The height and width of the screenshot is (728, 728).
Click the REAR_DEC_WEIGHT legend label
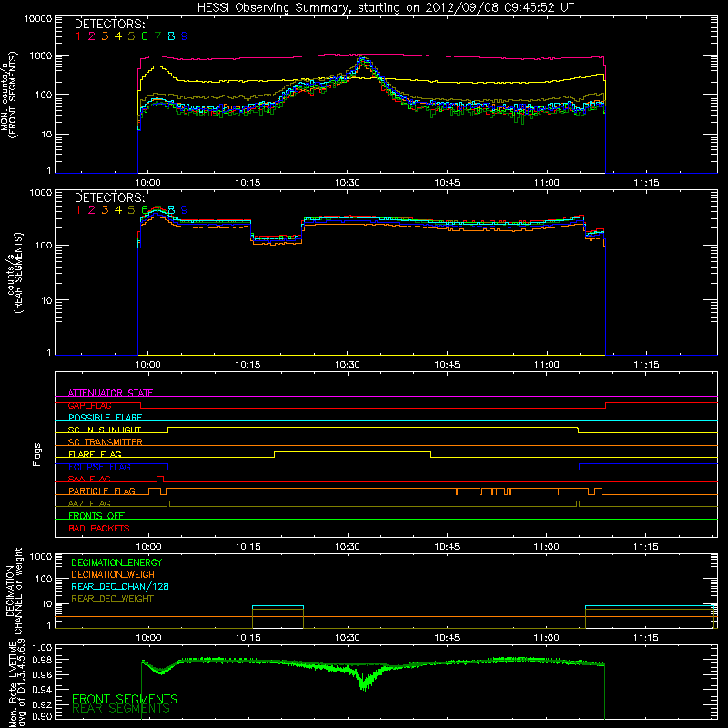pos(112,599)
